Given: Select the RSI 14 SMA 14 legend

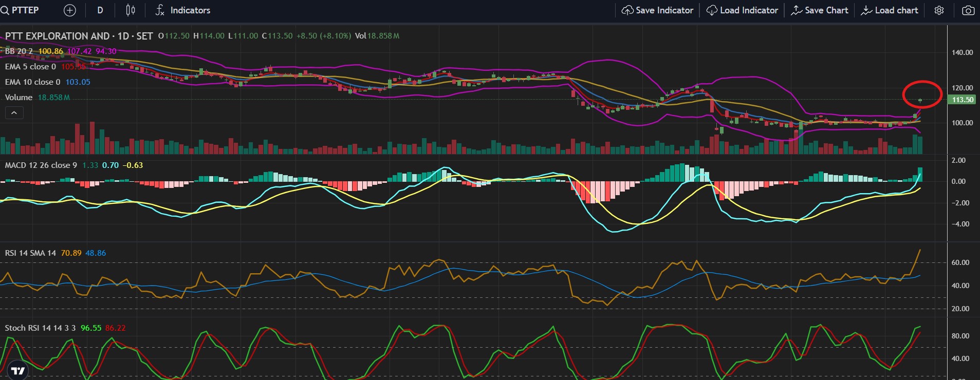Looking at the screenshot, I should pos(30,253).
